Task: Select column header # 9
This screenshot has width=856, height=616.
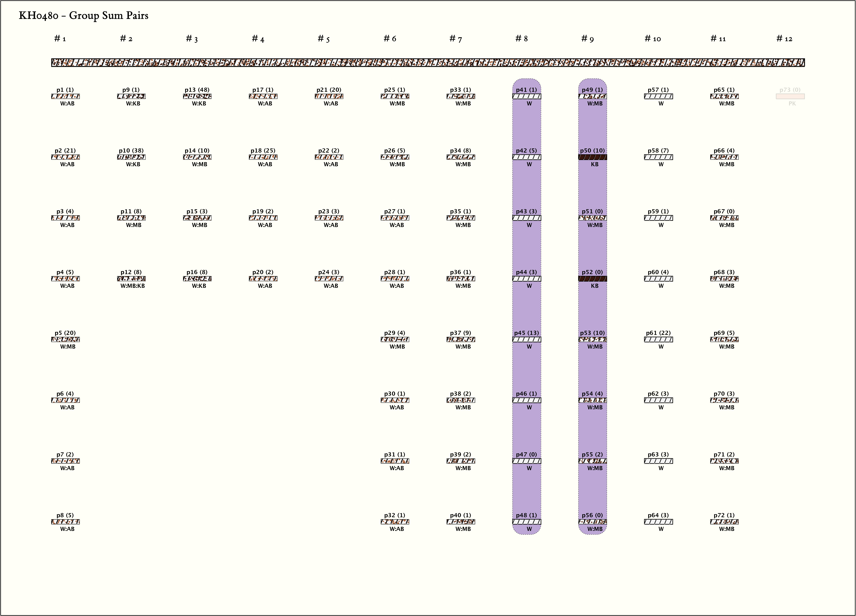Action: tap(587, 38)
